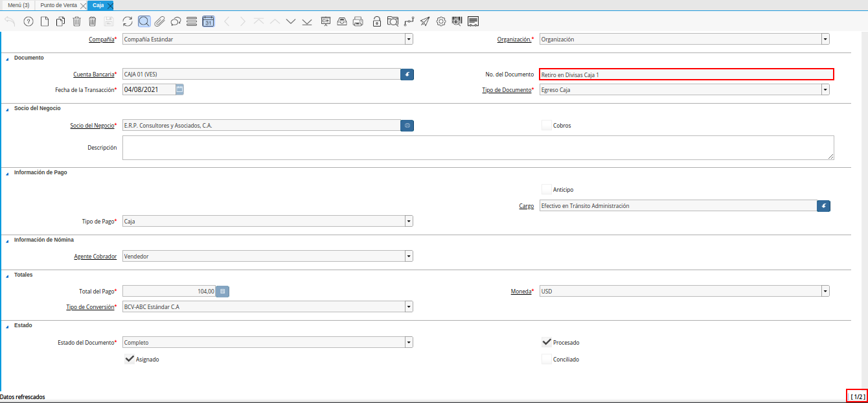Open calculator button beside Total del Pago
868x403 pixels.
click(223, 292)
